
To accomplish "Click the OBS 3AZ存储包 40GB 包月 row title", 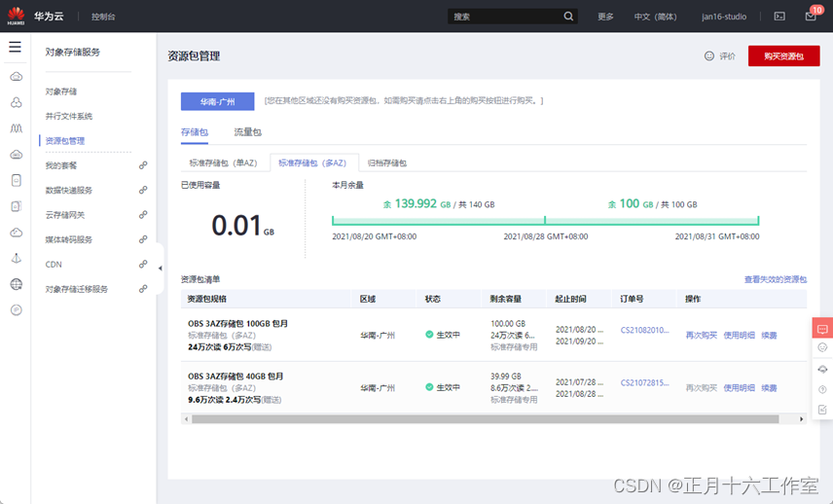I will click(x=235, y=376).
